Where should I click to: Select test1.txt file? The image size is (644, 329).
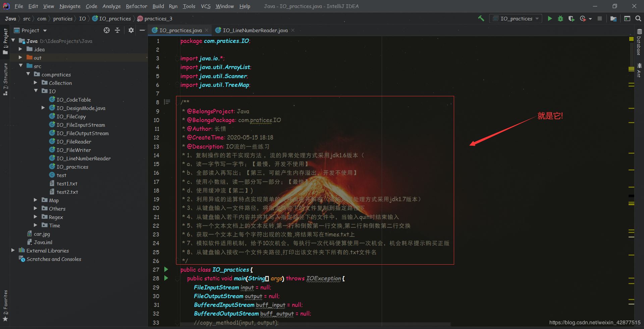(x=63, y=183)
